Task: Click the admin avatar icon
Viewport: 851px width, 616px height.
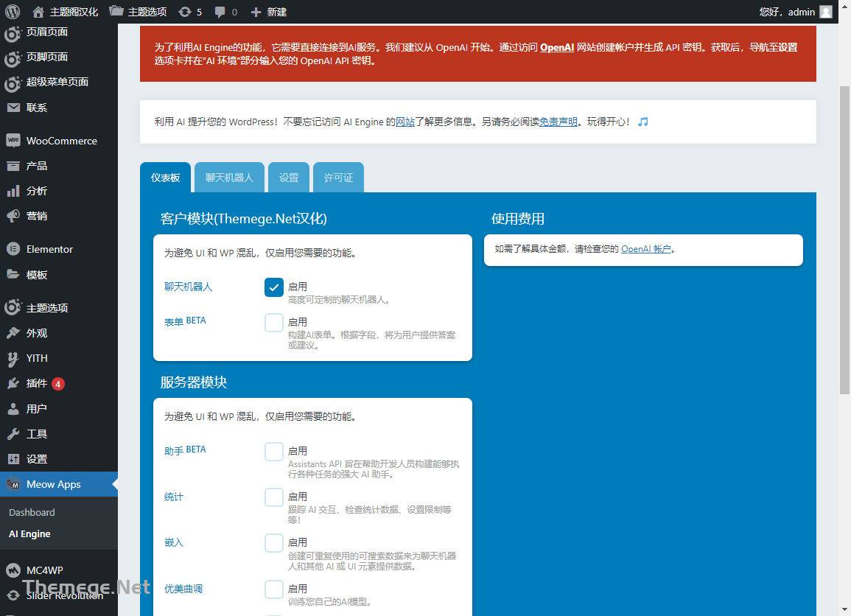Action: tap(825, 12)
